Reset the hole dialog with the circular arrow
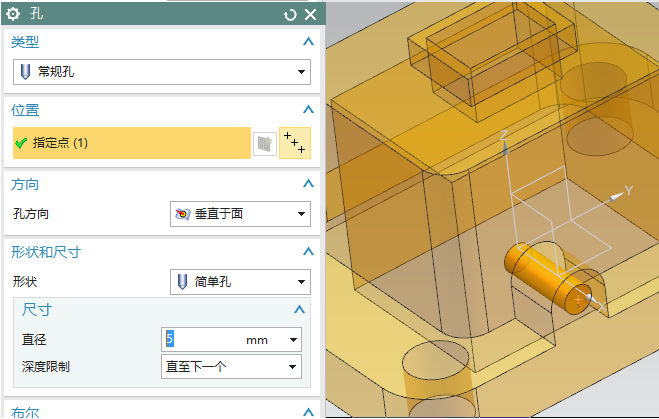Viewport: 659px width, 419px height. click(x=290, y=15)
